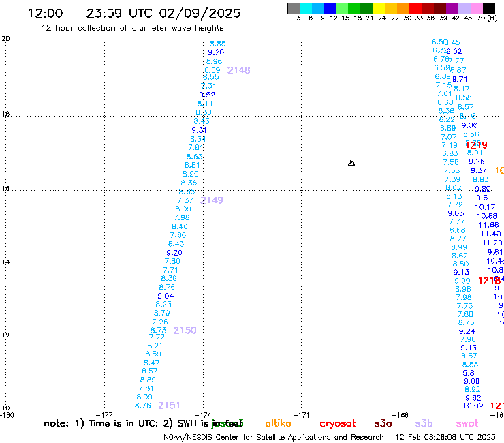
Task: Click the wave height value 8.85
Action: [x=218, y=44]
